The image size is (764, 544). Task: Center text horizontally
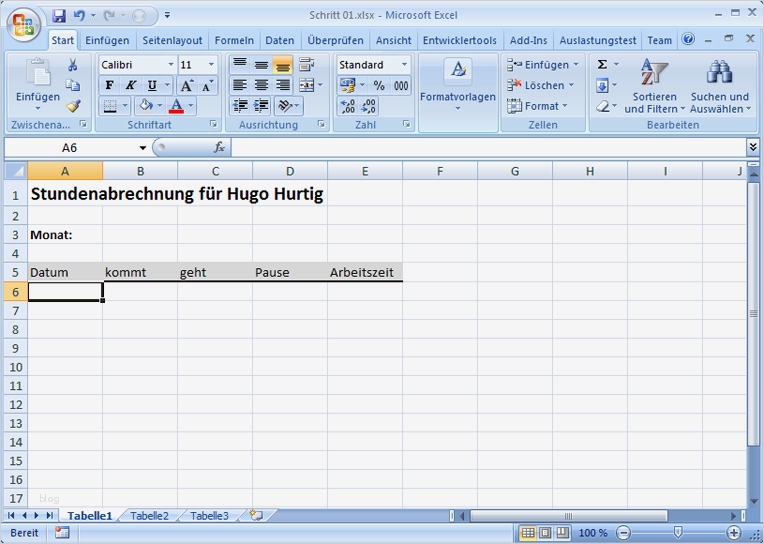pos(261,85)
